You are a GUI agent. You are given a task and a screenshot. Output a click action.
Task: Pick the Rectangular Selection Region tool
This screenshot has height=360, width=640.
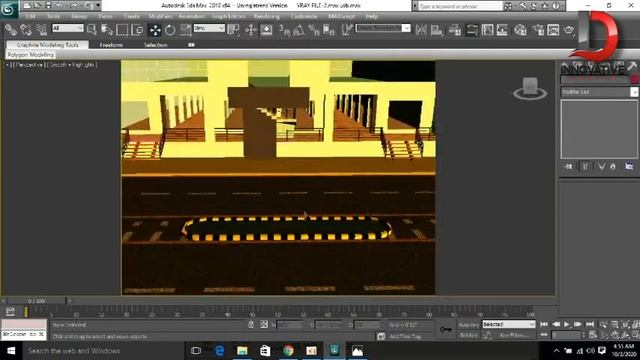(122, 30)
